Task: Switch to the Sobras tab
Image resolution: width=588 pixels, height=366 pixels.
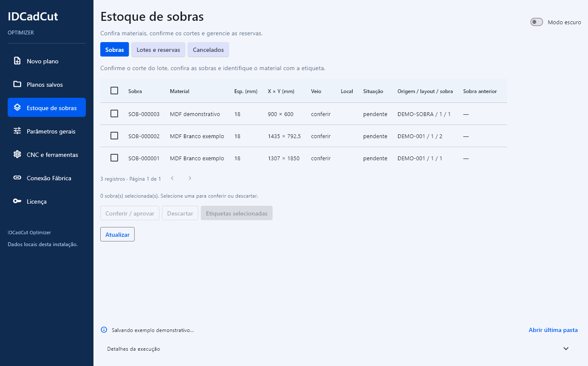Action: [115, 50]
